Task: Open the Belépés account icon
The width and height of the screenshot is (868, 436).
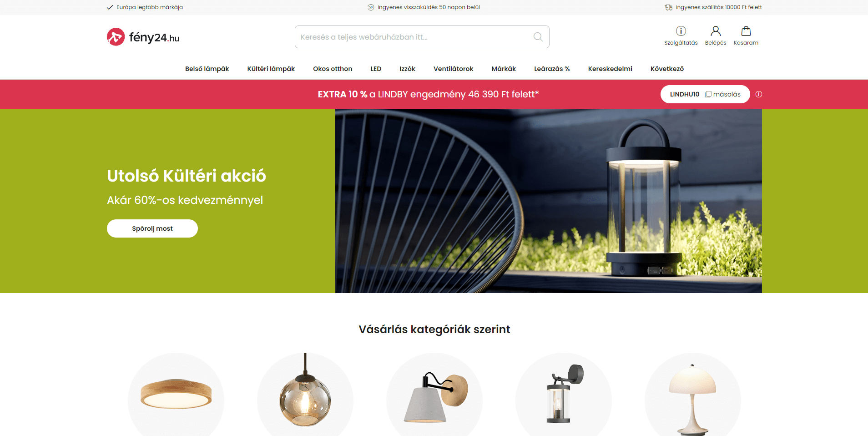Action: tap(716, 31)
